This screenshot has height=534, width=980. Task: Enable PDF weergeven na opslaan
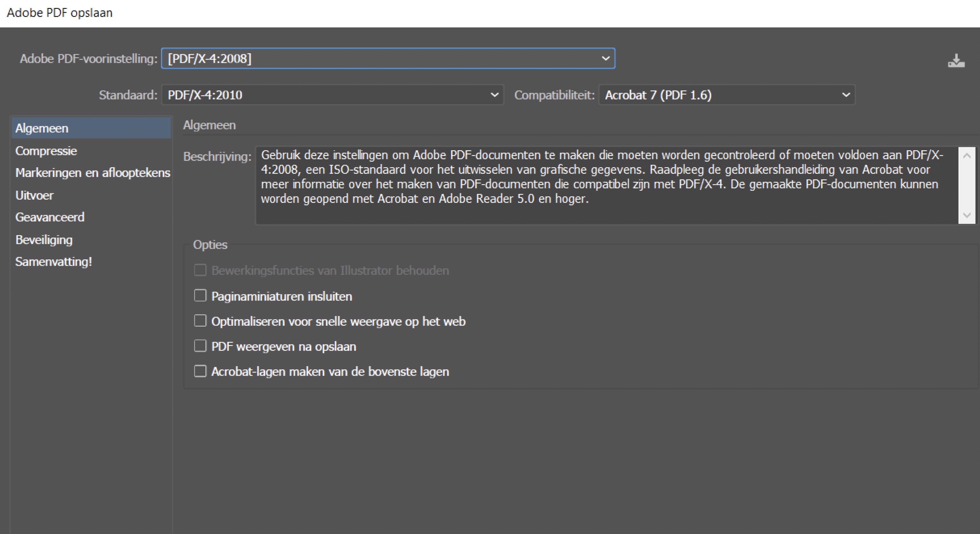[x=200, y=346]
